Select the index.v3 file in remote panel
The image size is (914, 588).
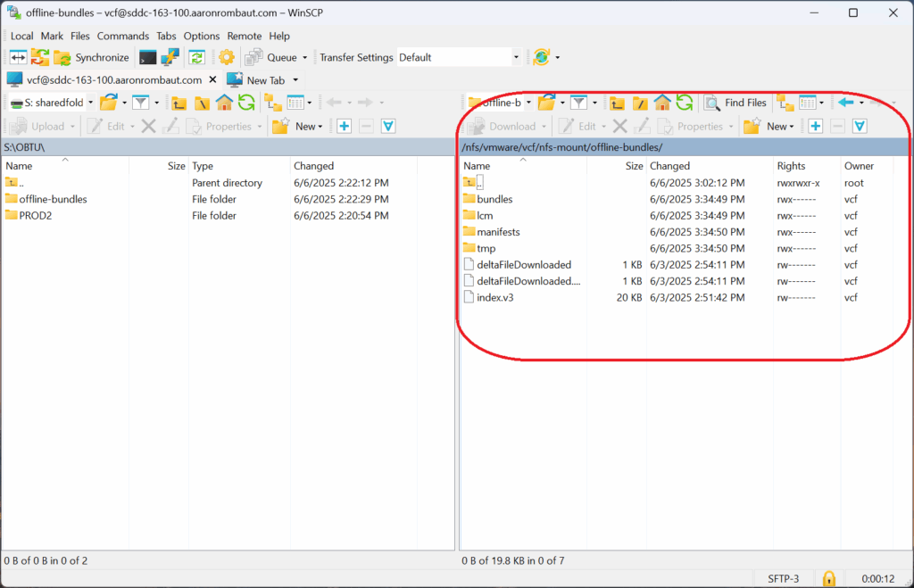click(494, 297)
